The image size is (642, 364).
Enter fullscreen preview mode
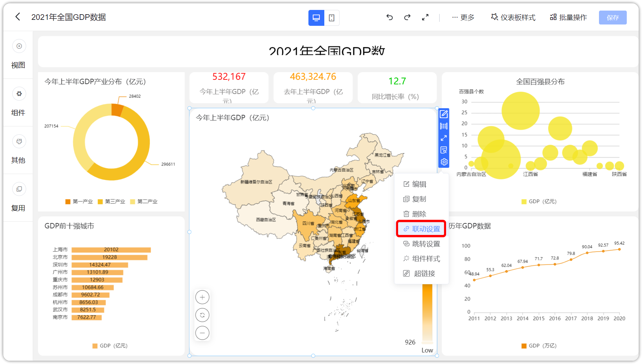pyautogui.click(x=425, y=17)
